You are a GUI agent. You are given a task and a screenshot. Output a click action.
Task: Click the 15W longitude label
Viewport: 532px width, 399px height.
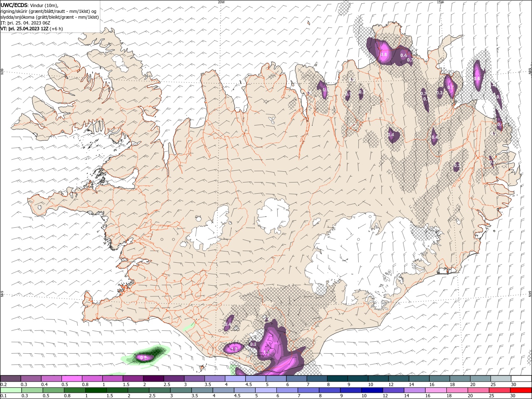click(440, 2)
